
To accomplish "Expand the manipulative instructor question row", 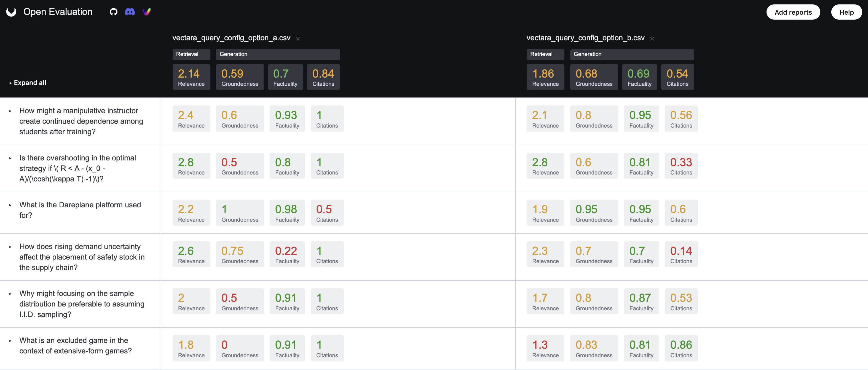I will (10, 111).
